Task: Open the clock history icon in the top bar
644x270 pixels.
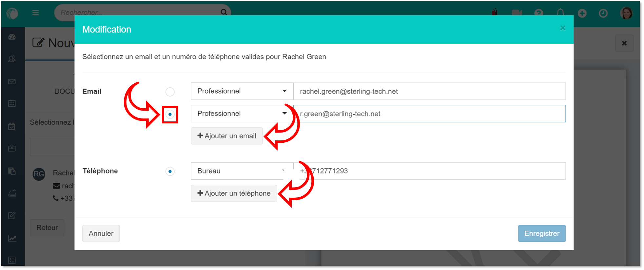Action: point(603,13)
